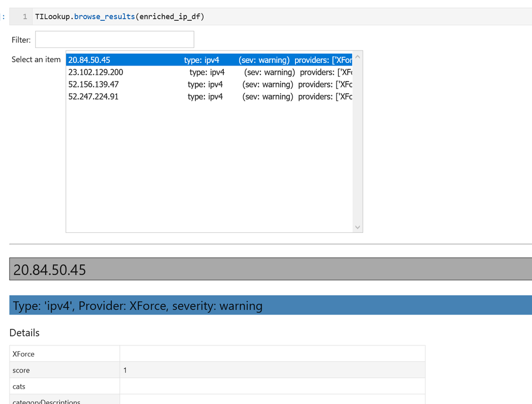Viewport: 532px width, 404px height.
Task: Click the list scrollbar down arrow
Action: [357, 227]
